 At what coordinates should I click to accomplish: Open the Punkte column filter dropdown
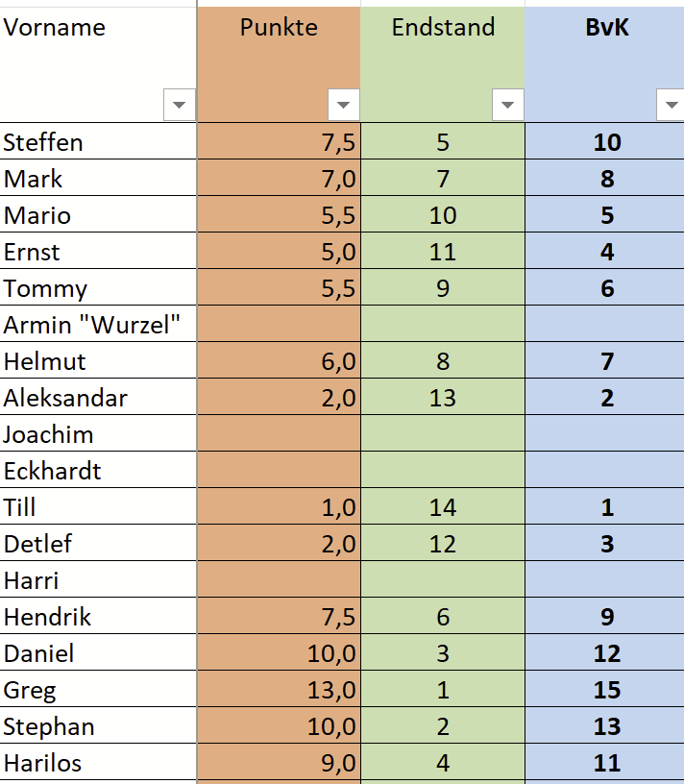pyautogui.click(x=343, y=105)
